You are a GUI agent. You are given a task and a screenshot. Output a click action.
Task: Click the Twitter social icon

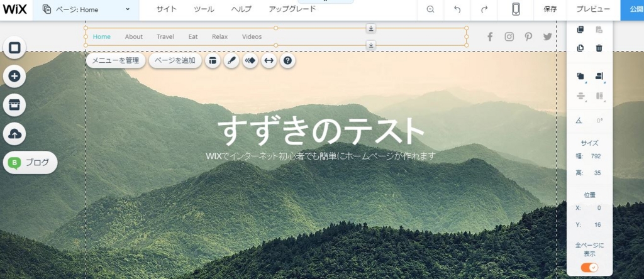click(548, 37)
